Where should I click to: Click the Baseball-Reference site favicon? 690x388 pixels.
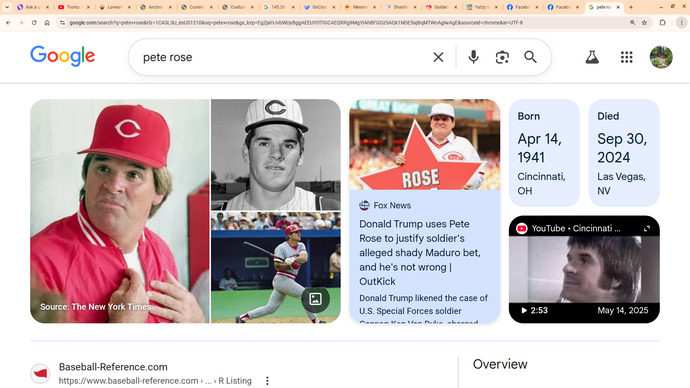point(40,373)
